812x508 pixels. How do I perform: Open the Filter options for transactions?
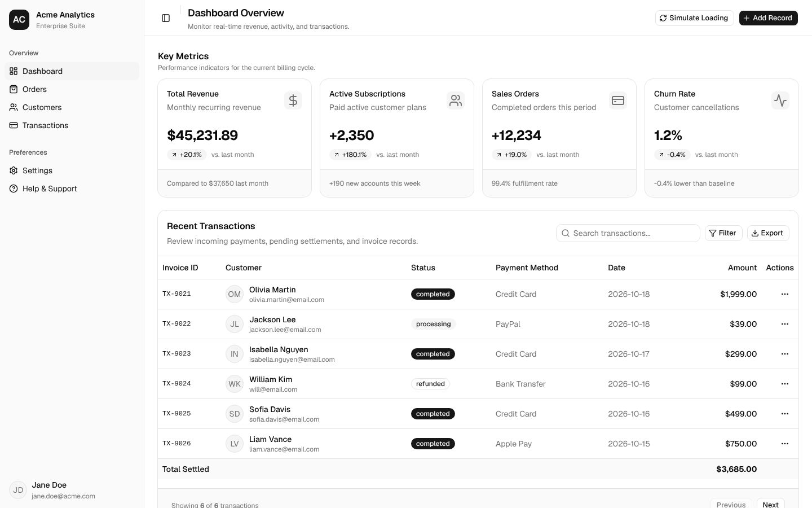point(723,233)
